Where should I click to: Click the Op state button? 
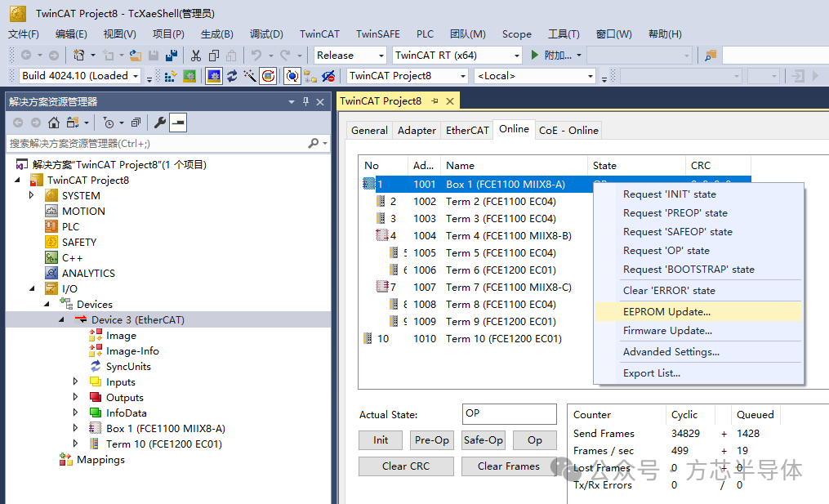tap(534, 440)
